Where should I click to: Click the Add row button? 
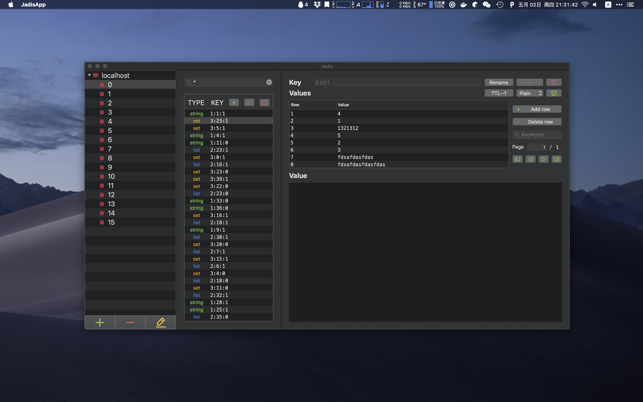[x=537, y=109]
